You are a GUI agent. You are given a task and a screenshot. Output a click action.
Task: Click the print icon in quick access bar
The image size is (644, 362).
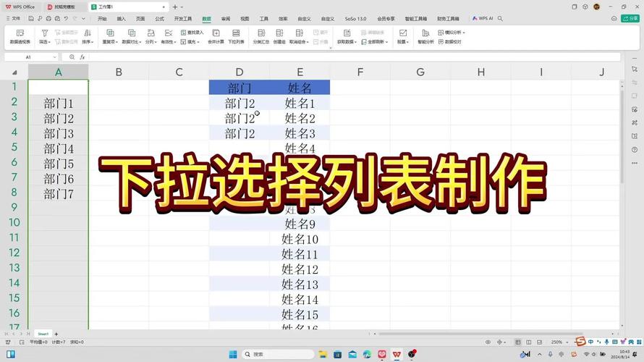coord(48,19)
